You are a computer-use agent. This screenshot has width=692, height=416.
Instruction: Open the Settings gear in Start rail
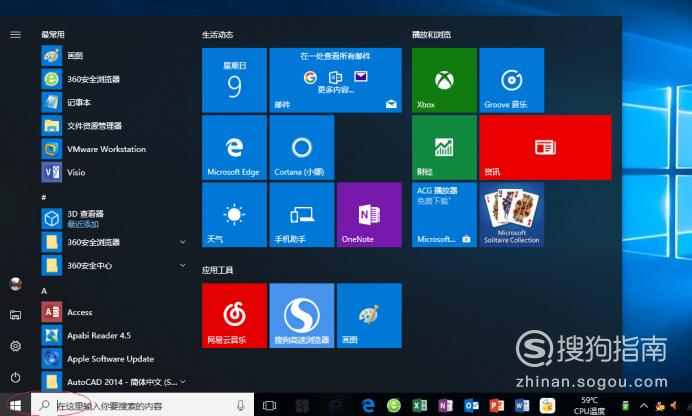pos(15,346)
